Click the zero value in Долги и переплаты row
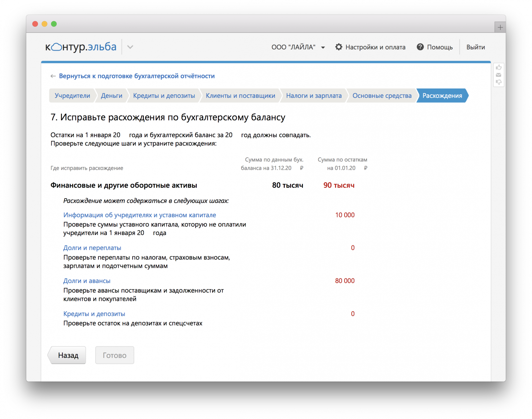 (x=353, y=248)
